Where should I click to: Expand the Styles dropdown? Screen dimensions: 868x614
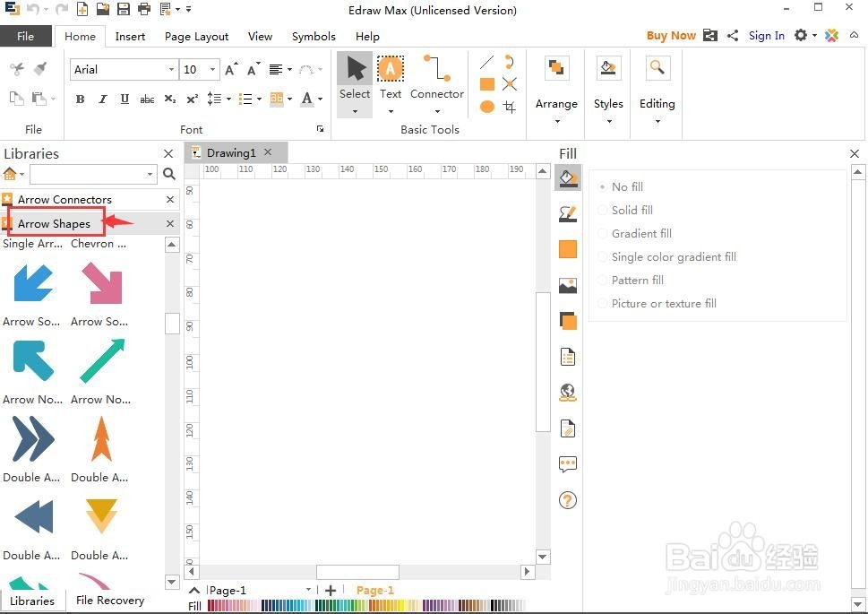[609, 121]
